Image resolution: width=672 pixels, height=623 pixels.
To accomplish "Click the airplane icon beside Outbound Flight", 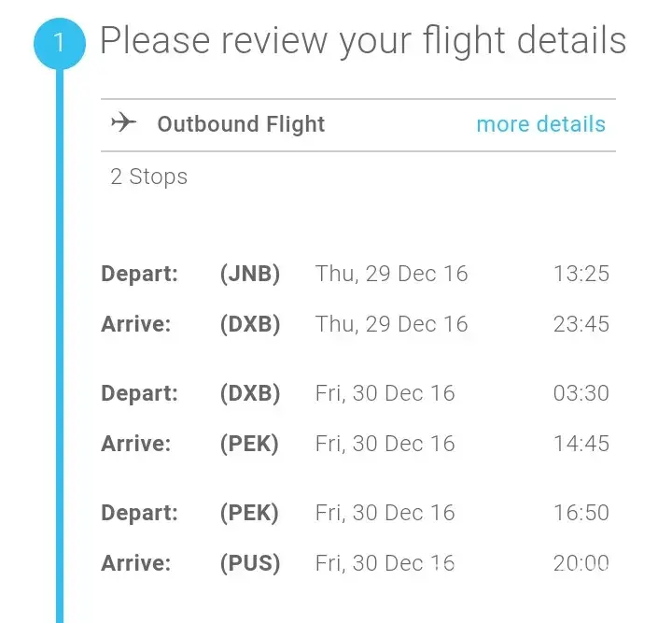I will (x=123, y=124).
